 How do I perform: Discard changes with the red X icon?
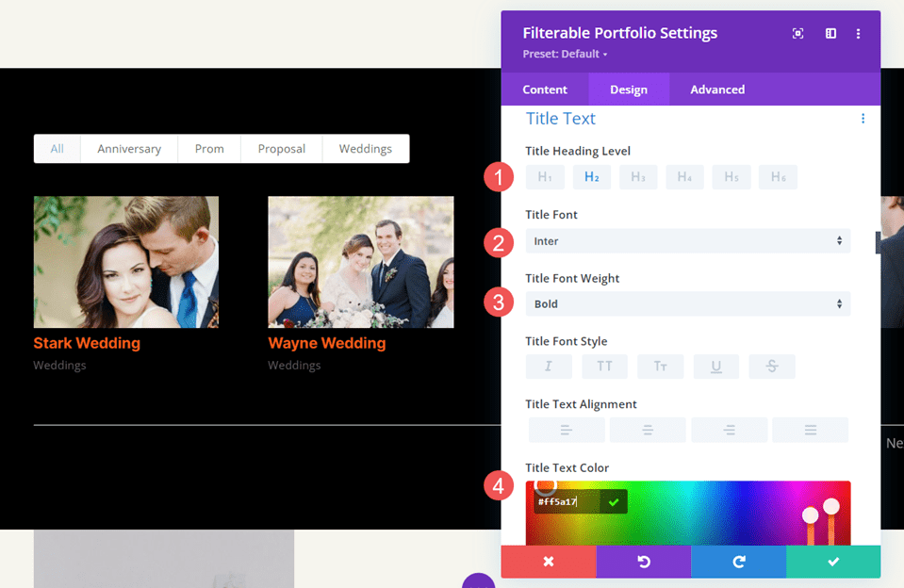click(548, 562)
